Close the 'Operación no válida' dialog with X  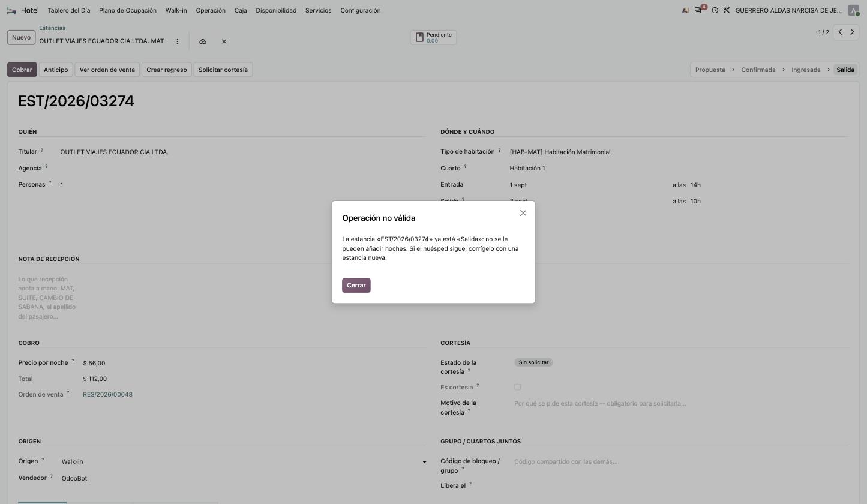tap(523, 213)
